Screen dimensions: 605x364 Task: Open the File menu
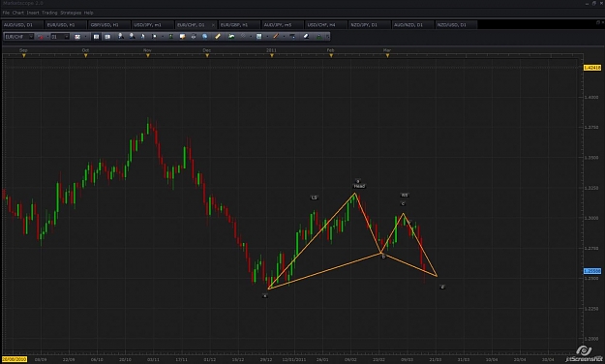pos(6,13)
